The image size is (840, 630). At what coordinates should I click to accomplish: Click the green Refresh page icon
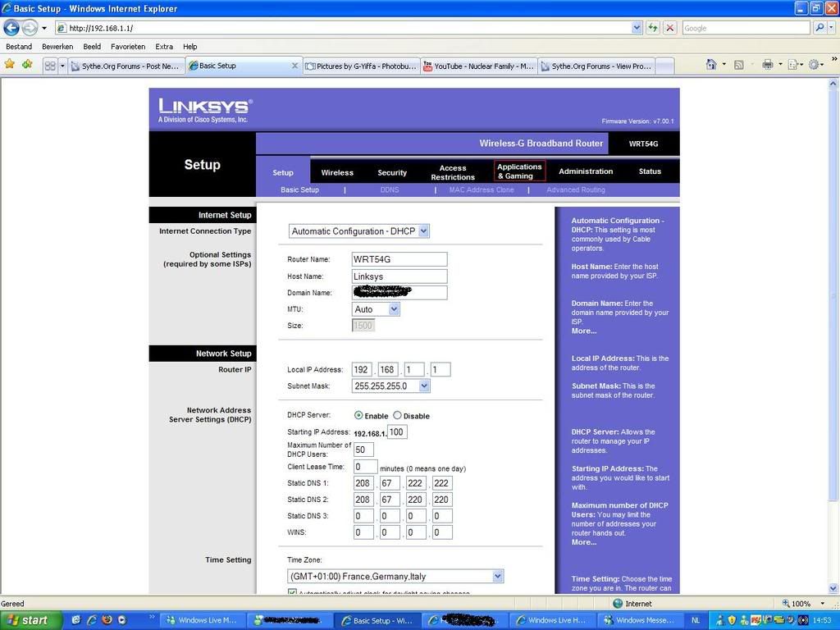click(x=652, y=28)
